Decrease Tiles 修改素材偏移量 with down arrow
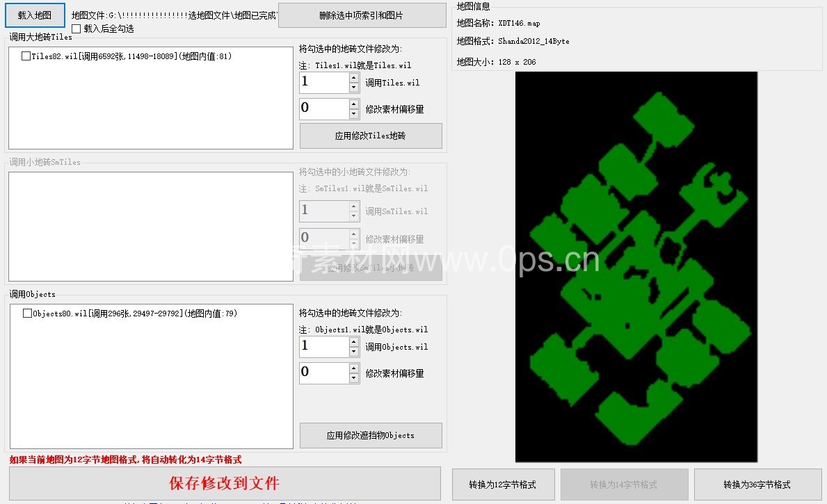Image resolution: width=827 pixels, height=504 pixels. point(354,114)
